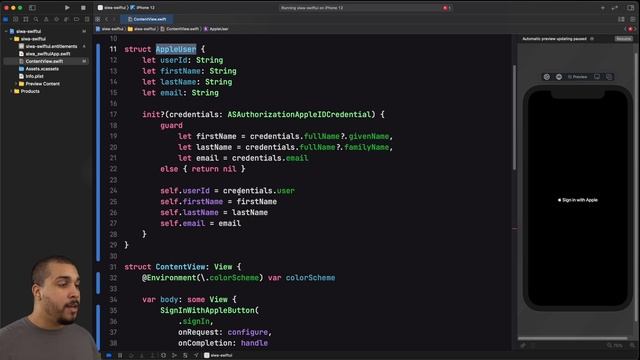Click the highlighted AppleUser struct name

(x=176, y=49)
